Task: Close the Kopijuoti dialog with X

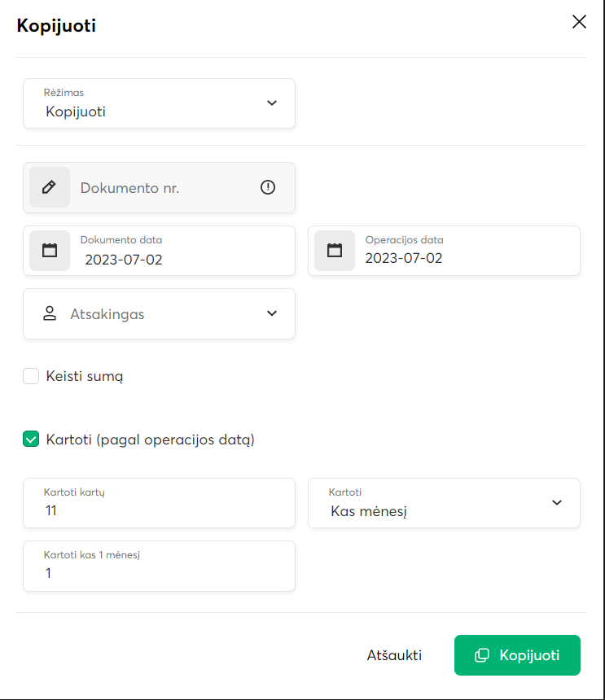Action: click(x=579, y=22)
